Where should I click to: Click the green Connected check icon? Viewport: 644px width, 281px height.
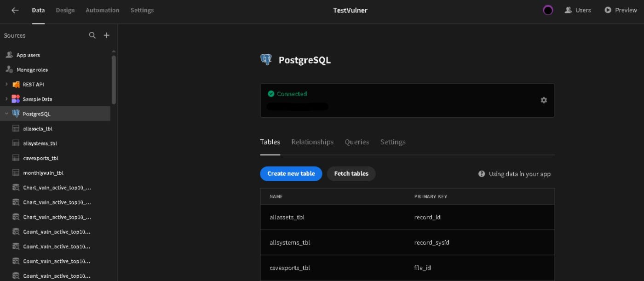(x=271, y=94)
